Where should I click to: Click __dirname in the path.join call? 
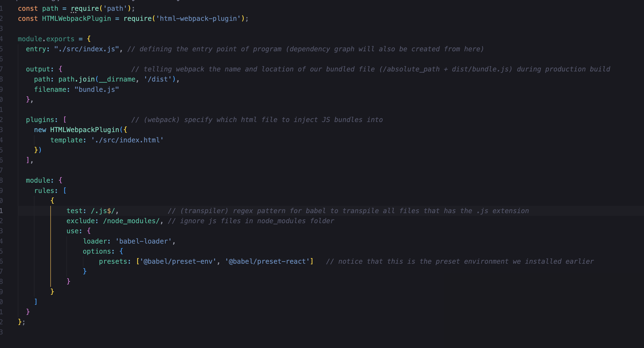117,79
